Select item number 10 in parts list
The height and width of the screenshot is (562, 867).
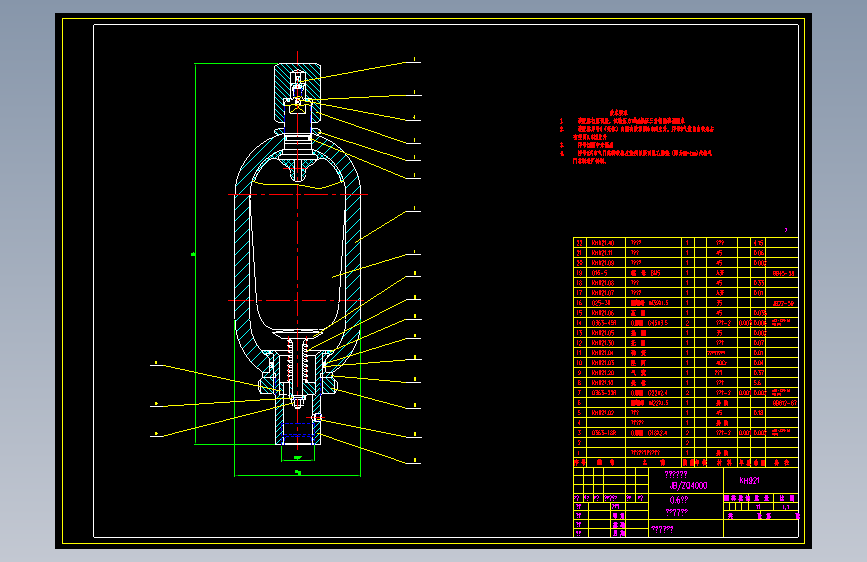(579, 362)
